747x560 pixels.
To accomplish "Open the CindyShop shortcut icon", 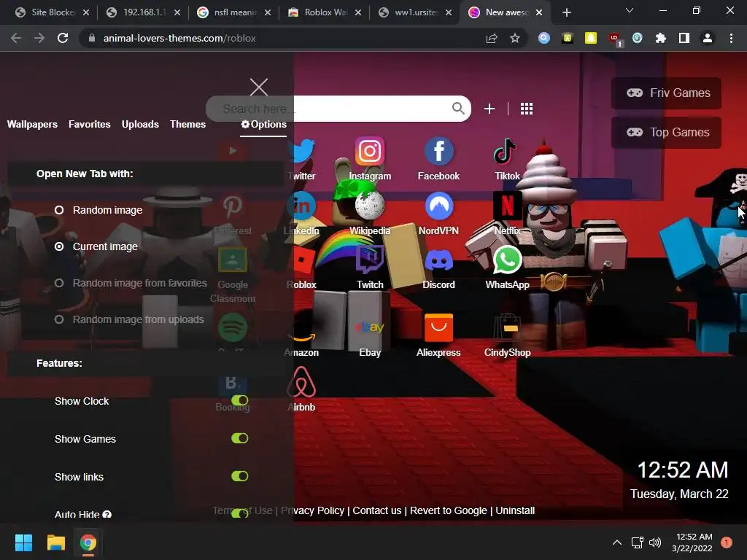I will click(x=508, y=327).
